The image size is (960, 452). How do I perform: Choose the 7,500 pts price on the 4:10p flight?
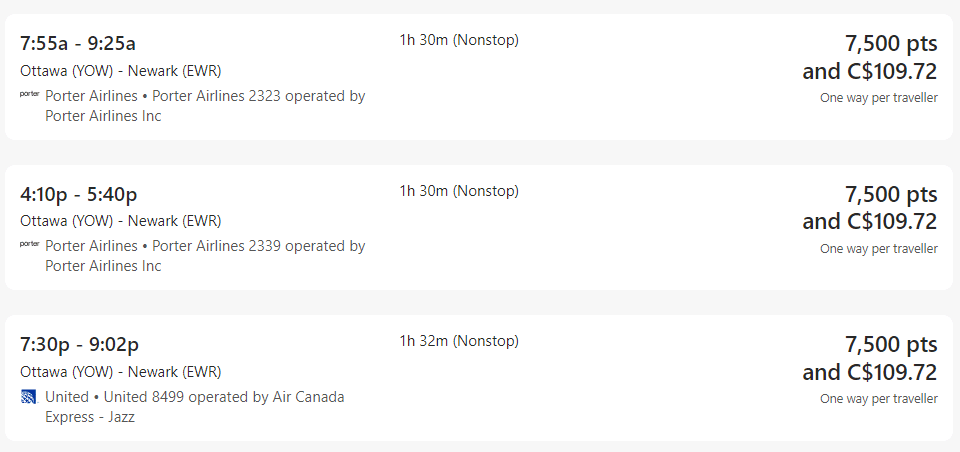click(891, 195)
